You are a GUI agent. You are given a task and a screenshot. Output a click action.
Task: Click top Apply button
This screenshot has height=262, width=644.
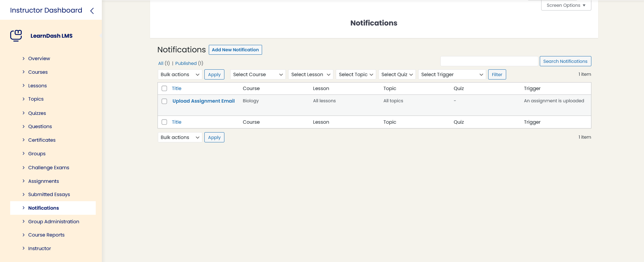click(x=214, y=74)
